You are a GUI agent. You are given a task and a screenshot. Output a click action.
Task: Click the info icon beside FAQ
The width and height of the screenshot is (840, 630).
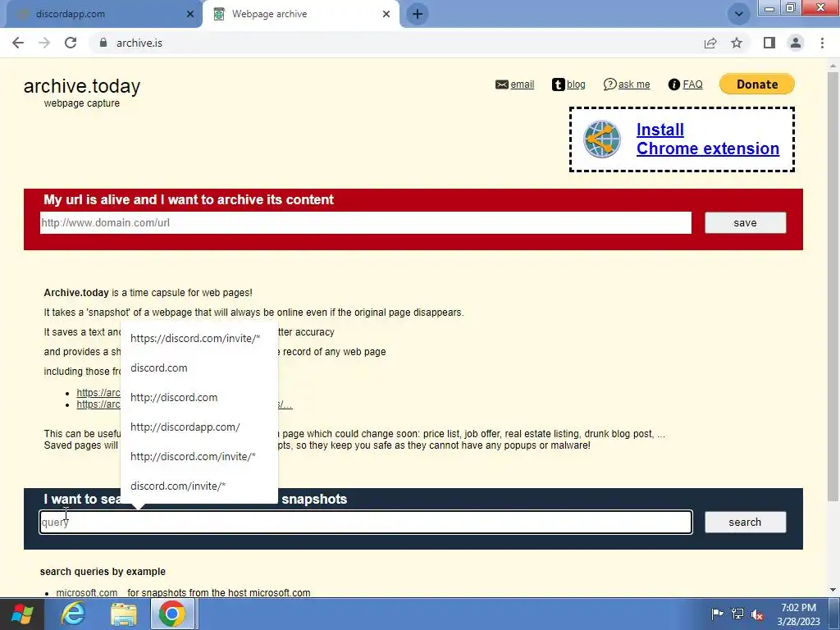click(x=674, y=84)
